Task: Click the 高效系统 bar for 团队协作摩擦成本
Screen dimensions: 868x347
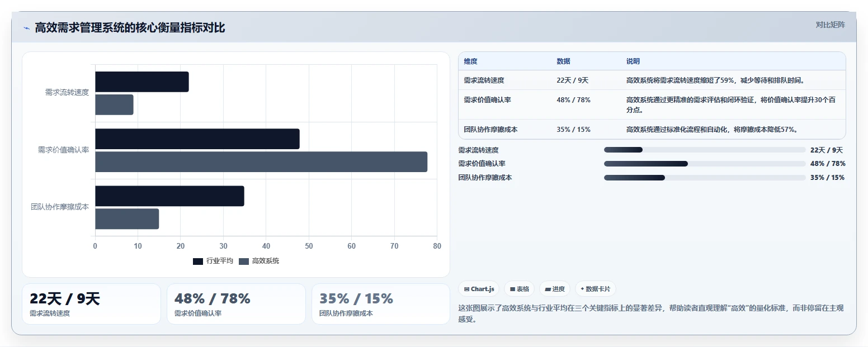Action: [x=127, y=219]
